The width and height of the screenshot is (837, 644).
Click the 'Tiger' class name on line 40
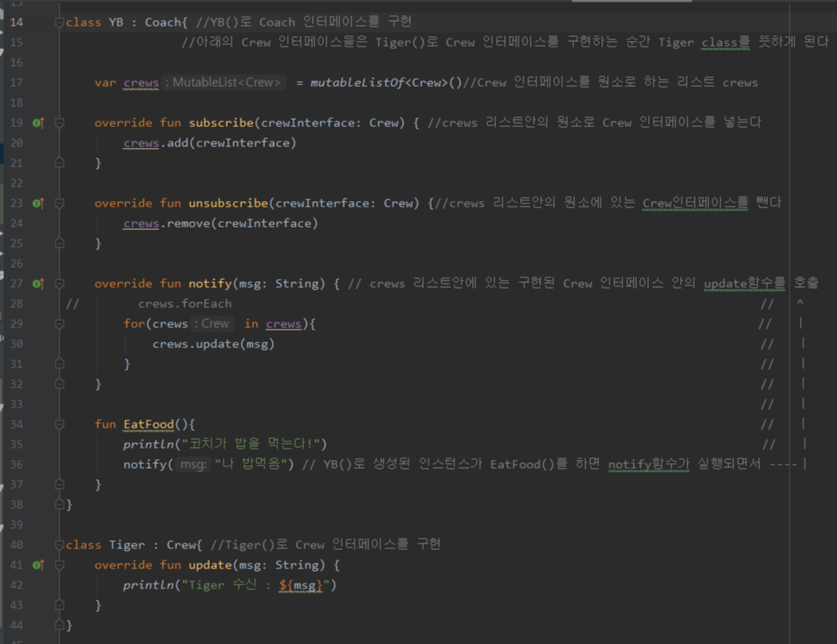pos(127,545)
